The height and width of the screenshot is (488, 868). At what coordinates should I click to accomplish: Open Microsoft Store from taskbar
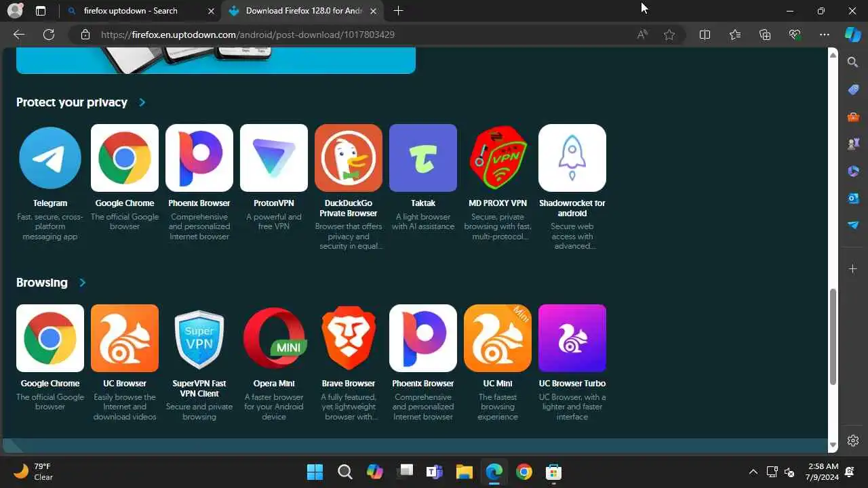point(553,472)
